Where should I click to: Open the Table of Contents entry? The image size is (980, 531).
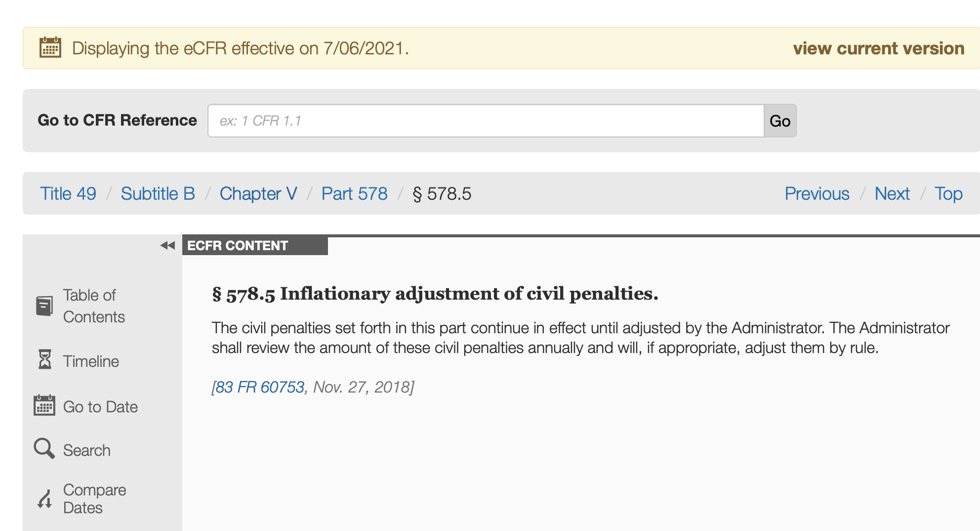[94, 306]
